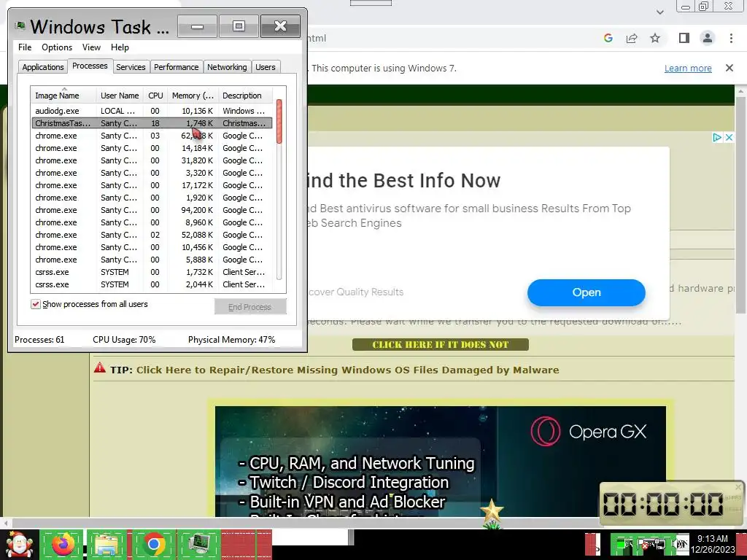
Task: Select csrss.exe row using 1,732 K
Action: click(152, 272)
